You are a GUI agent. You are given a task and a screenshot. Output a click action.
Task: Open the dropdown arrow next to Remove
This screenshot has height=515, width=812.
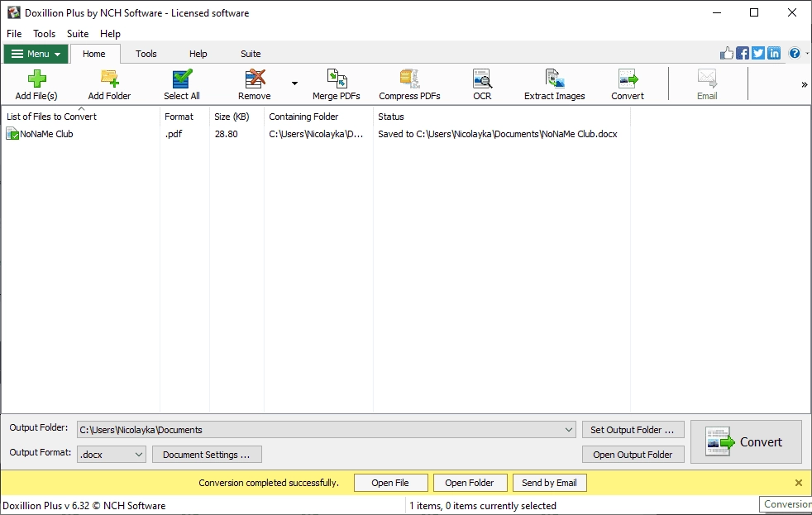coord(294,83)
